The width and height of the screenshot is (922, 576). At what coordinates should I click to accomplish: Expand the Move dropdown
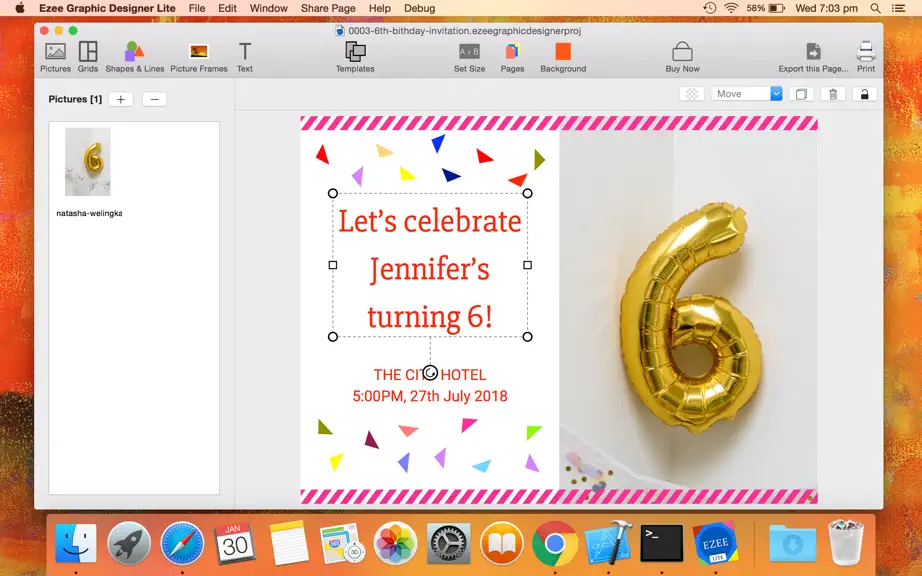point(747,94)
